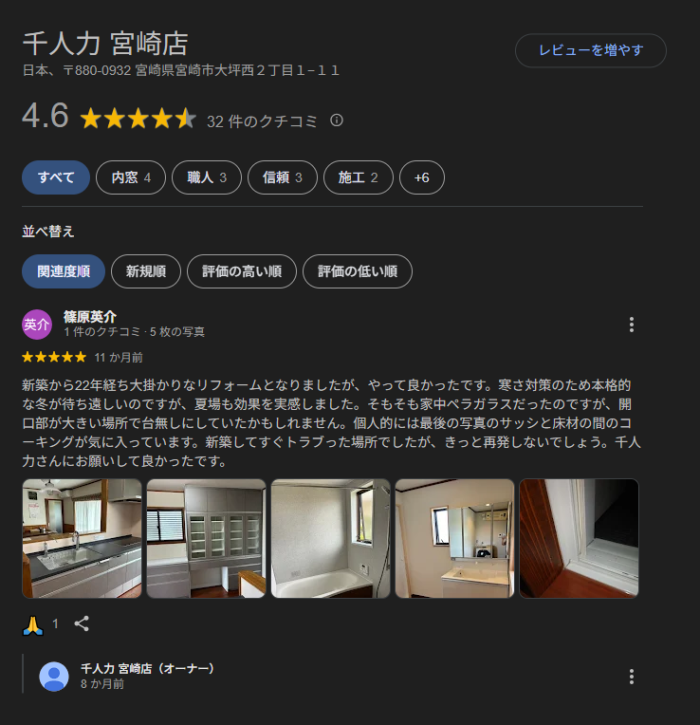Open the kitchen sink photo thumbnail
Image resolution: width=700 pixels, height=725 pixels.
[x=82, y=539]
